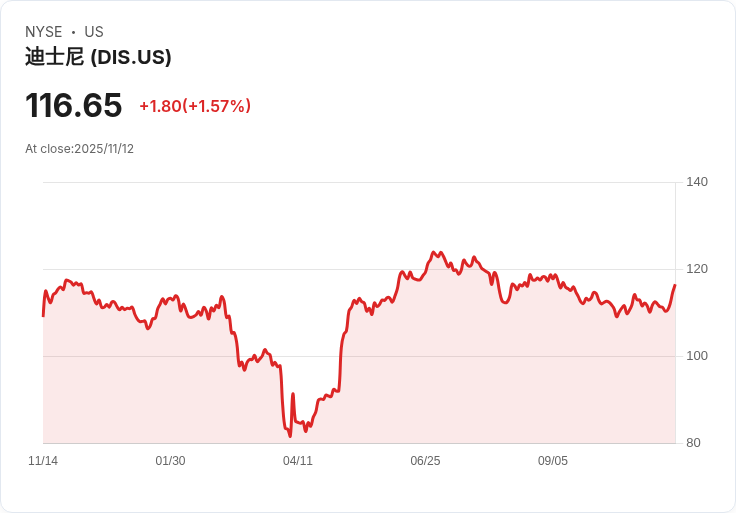Open the 迪士尼 (DIS.US) stock title
This screenshot has height=513, width=736.
pyautogui.click(x=98, y=57)
